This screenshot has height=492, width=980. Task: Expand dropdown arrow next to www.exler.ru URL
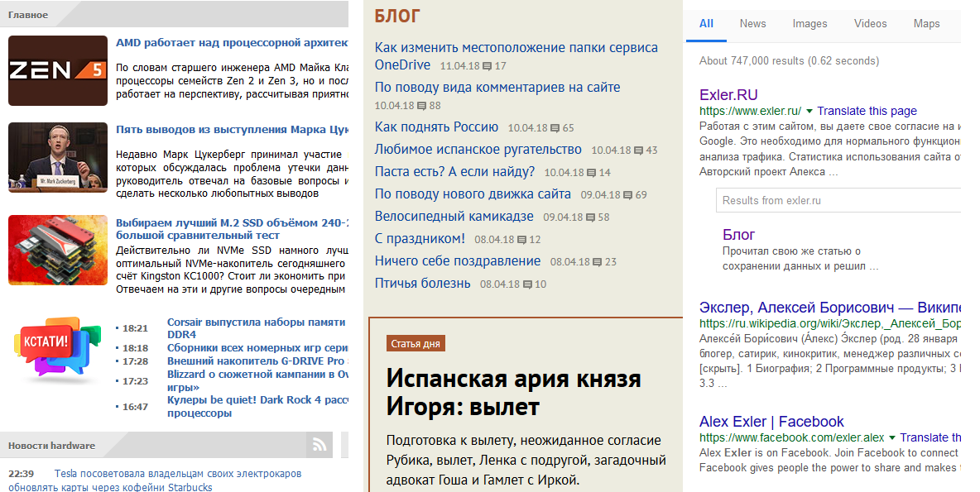pos(809,111)
